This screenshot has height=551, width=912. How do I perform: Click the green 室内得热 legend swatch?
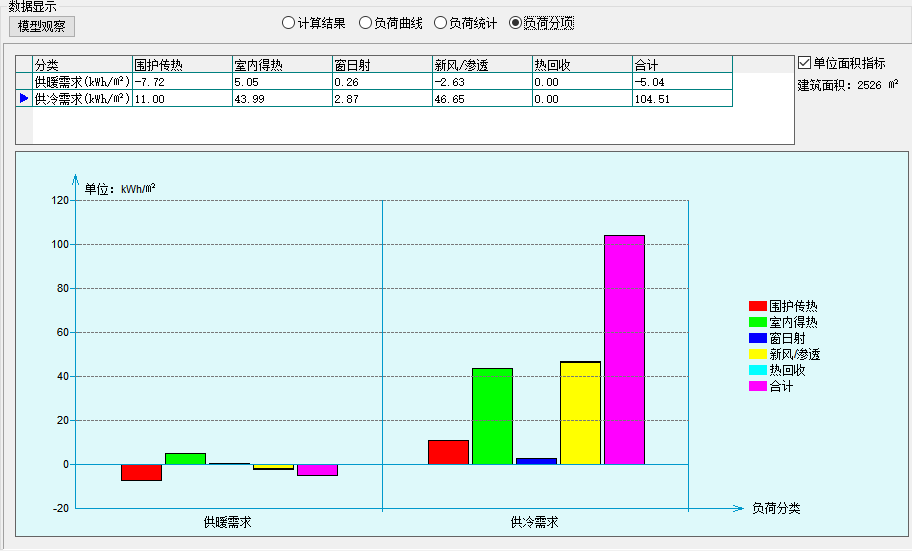pyautogui.click(x=757, y=322)
